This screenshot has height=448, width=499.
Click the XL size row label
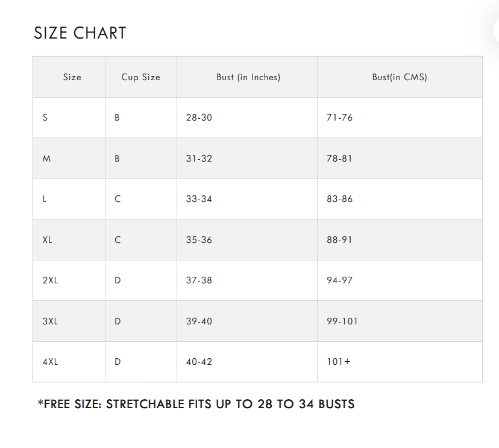(47, 240)
